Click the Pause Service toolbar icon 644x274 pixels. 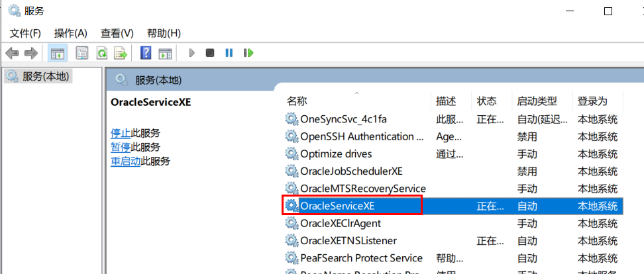pyautogui.click(x=229, y=53)
